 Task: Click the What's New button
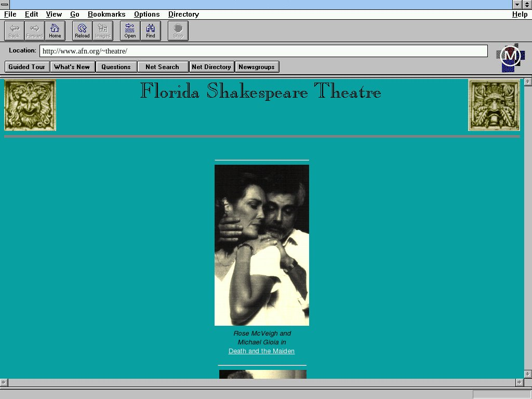coord(72,67)
